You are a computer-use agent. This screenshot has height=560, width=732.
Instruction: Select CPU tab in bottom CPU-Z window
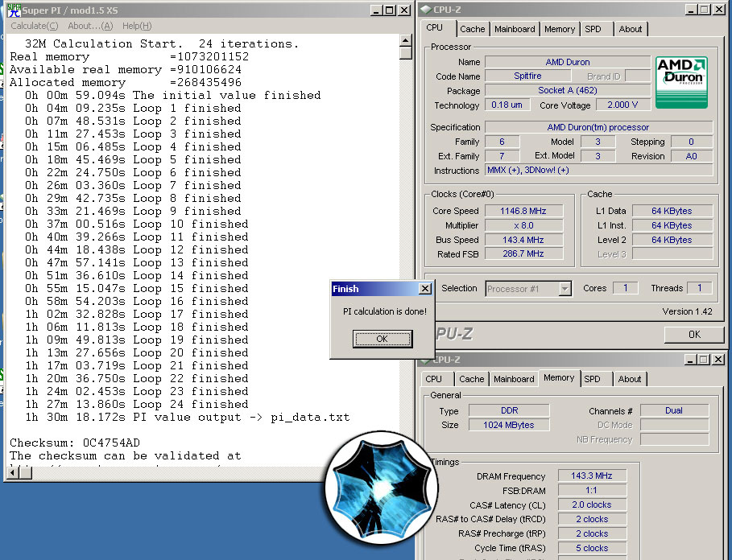point(433,379)
